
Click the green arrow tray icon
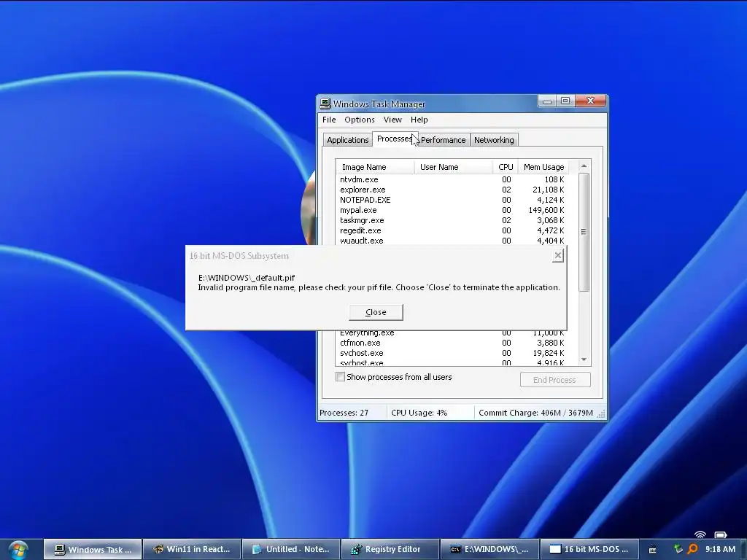click(x=678, y=549)
